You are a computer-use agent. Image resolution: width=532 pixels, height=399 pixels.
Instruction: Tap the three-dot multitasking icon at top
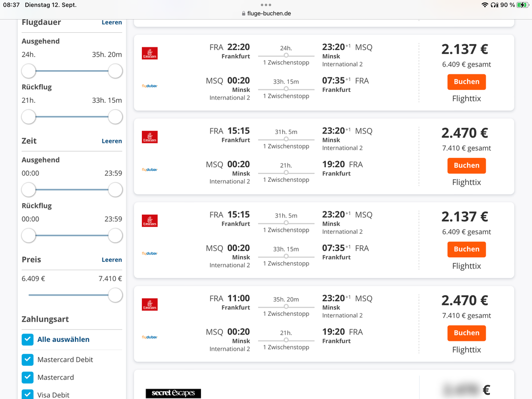pos(266,5)
